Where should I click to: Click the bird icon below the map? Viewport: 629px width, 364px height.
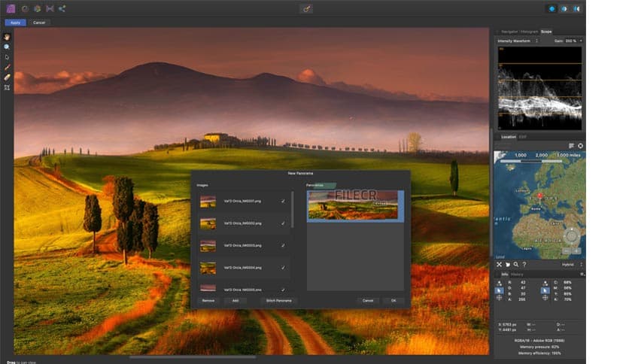(x=507, y=265)
